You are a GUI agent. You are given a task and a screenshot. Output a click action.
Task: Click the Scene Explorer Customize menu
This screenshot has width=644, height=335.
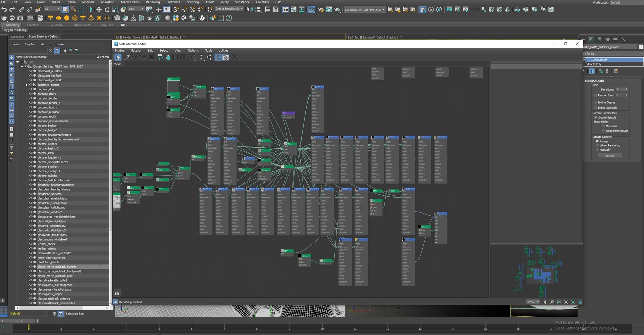(x=56, y=44)
